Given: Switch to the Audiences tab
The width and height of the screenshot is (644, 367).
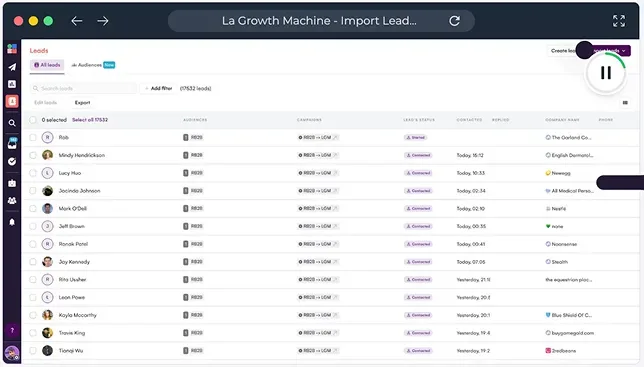Looking at the screenshot, I should (93, 65).
